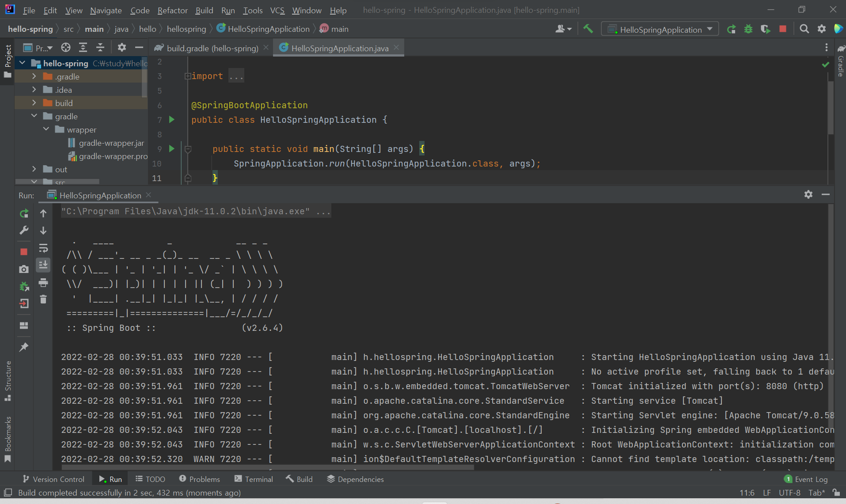Viewport: 846px width, 504px height.
Task: Print console output icon
Action: (43, 282)
